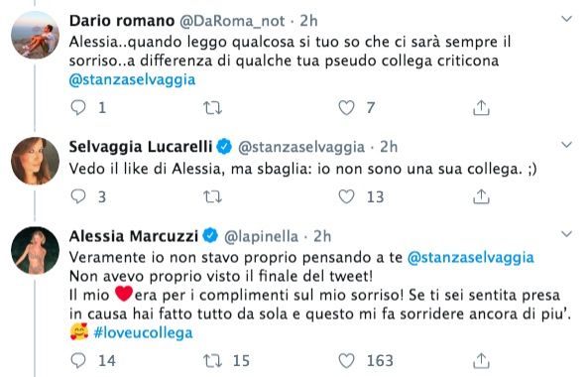
Task: Open @stanzaselvaggia mention in Alessia's tweet
Action: [x=471, y=258]
